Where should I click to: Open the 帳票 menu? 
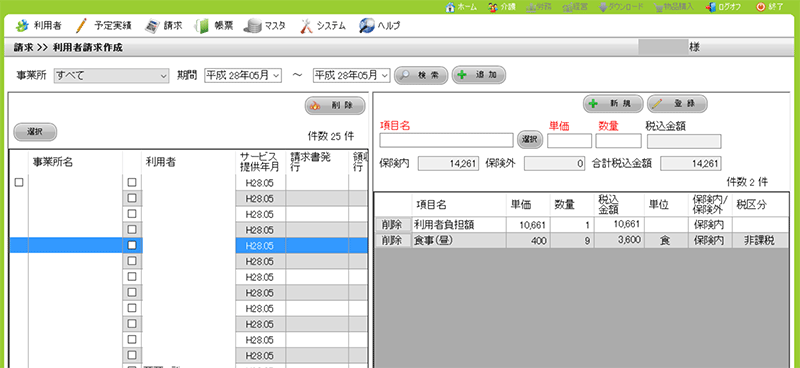pos(214,26)
